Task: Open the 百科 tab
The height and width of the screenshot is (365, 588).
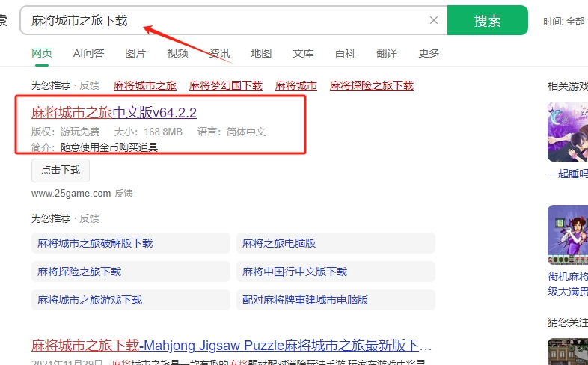Action: click(345, 53)
